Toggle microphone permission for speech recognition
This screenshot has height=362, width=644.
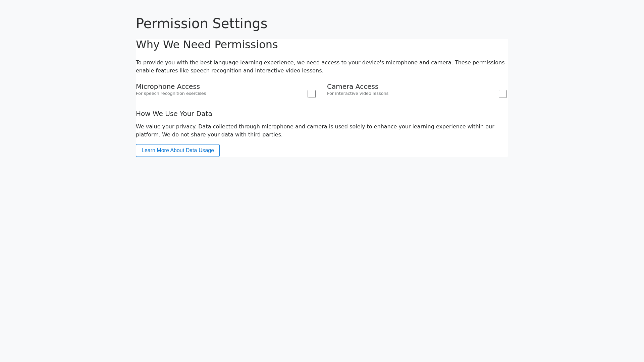(x=311, y=94)
